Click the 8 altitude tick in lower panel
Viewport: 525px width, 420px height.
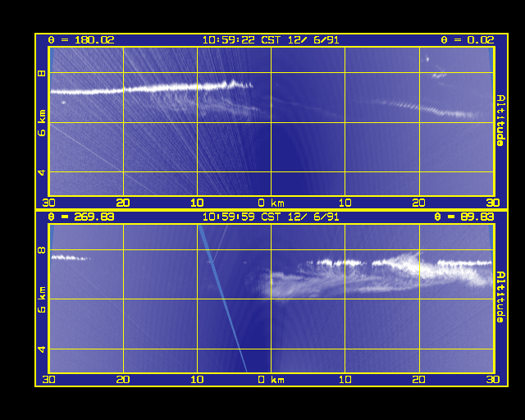[42, 250]
